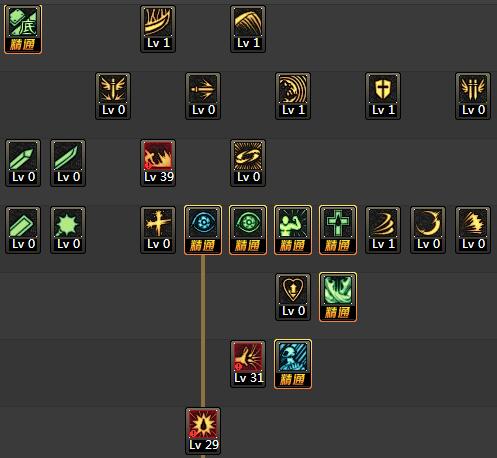The width and height of the screenshot is (497, 458).
Task: Select the red explosion skill Lv 29
Action: click(x=203, y=431)
